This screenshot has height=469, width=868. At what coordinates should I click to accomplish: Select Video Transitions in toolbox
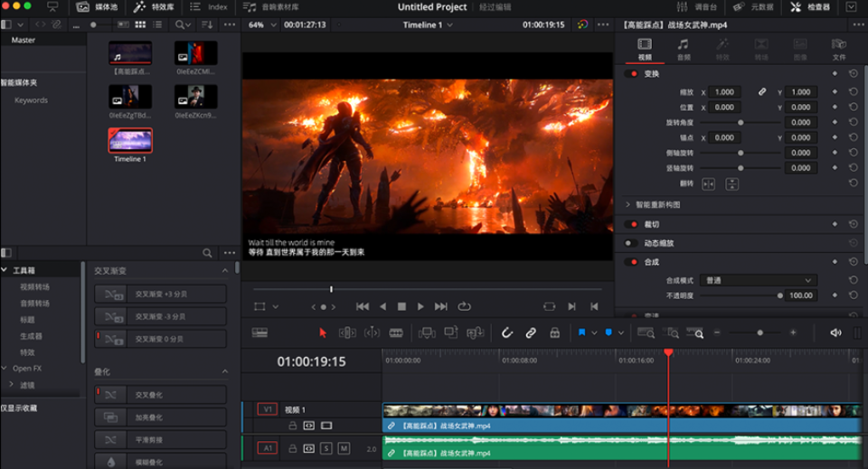coord(35,286)
